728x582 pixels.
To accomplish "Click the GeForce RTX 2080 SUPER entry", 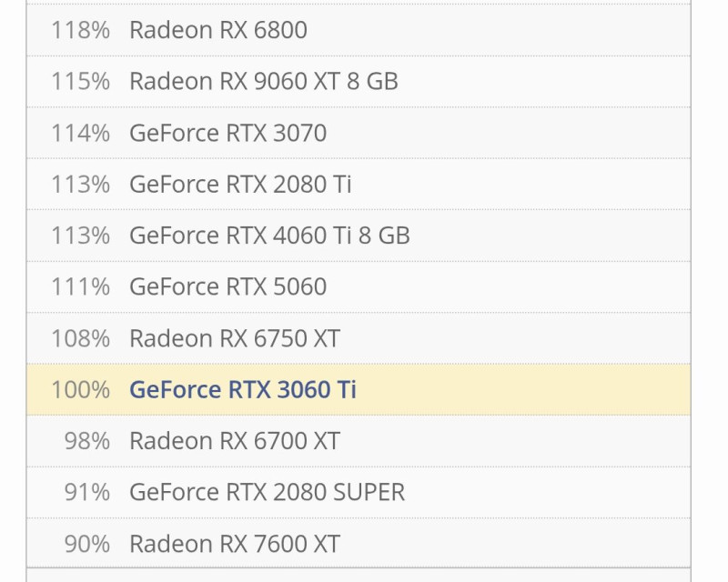I will [x=267, y=492].
